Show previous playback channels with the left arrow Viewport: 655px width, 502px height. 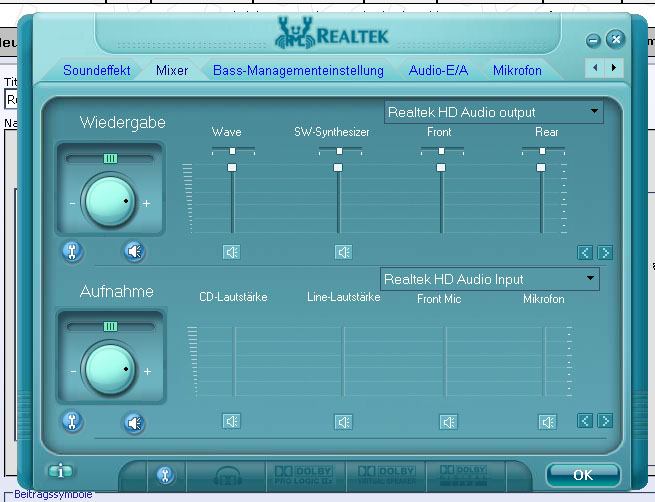coord(585,252)
